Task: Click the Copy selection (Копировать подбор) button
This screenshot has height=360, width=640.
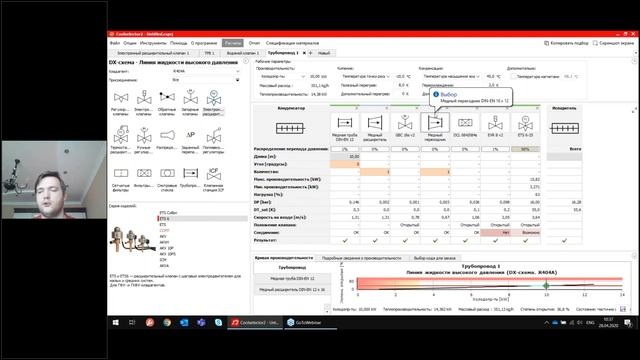Action: [566, 43]
